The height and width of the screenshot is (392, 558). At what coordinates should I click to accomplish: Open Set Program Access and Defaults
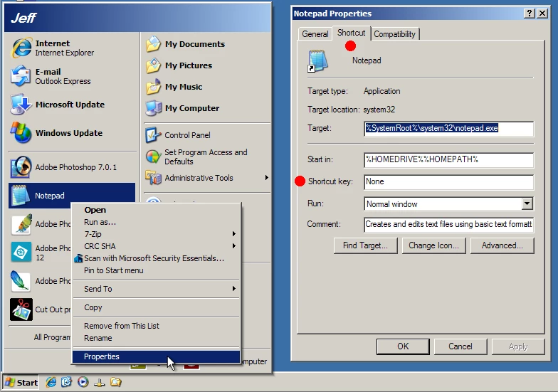(196, 157)
